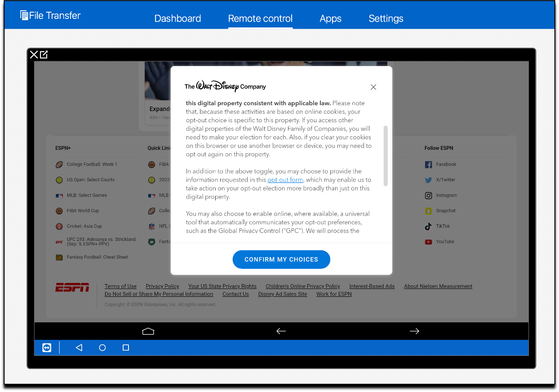Tap the Android recent apps square button
This screenshot has width=559, height=392.
(x=126, y=347)
